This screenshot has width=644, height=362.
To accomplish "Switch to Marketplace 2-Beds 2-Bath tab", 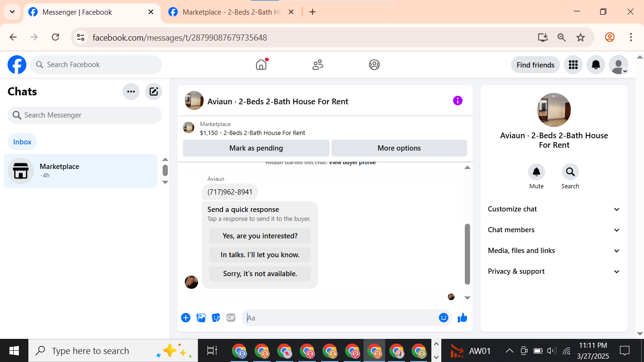I will [231, 12].
